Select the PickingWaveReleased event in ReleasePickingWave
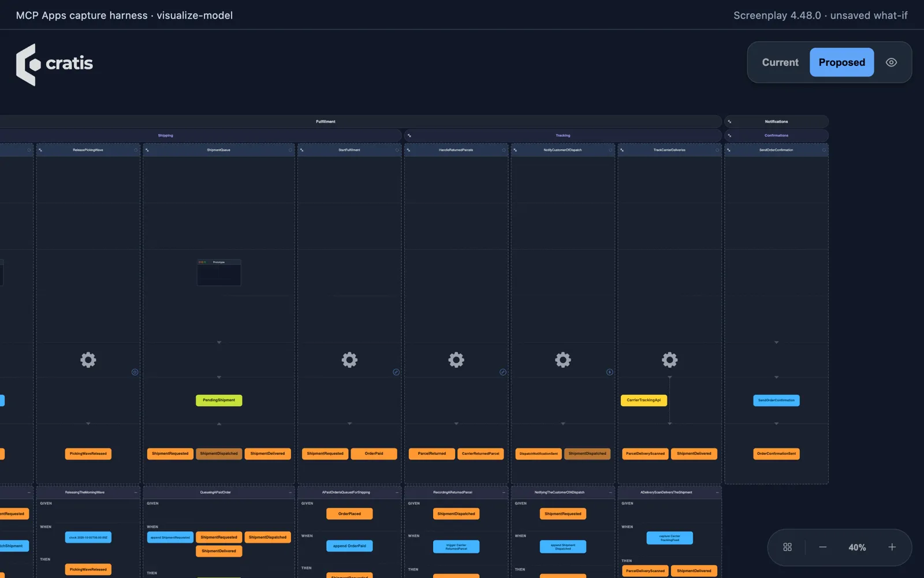924x578 pixels. pos(88,454)
